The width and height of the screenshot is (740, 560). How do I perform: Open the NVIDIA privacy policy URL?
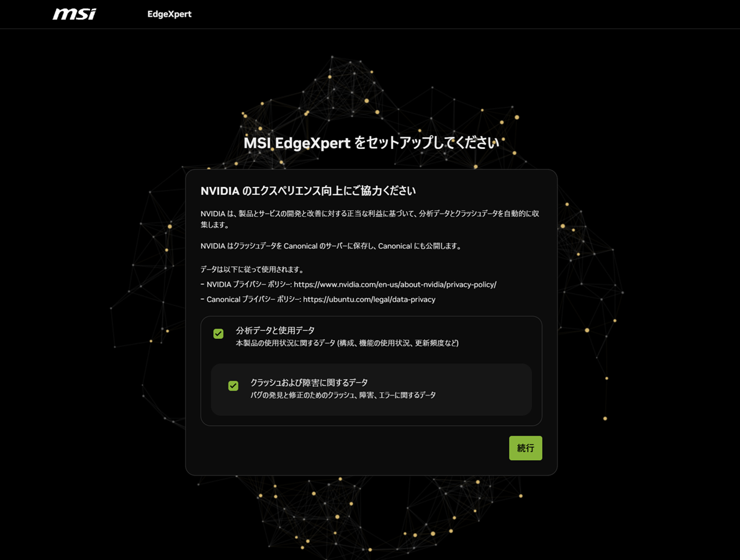(x=395, y=284)
